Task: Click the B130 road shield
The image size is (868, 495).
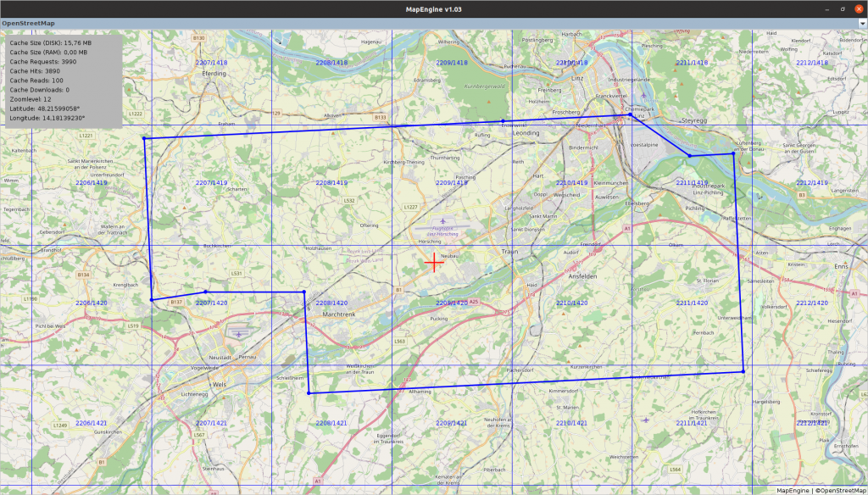Action: [x=199, y=38]
